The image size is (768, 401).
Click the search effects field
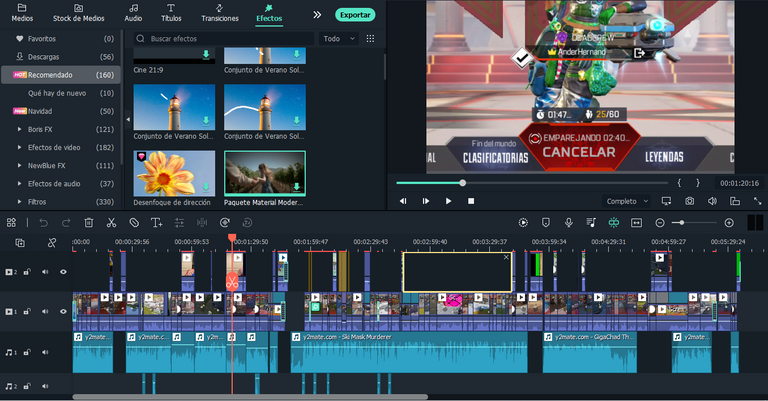[224, 38]
